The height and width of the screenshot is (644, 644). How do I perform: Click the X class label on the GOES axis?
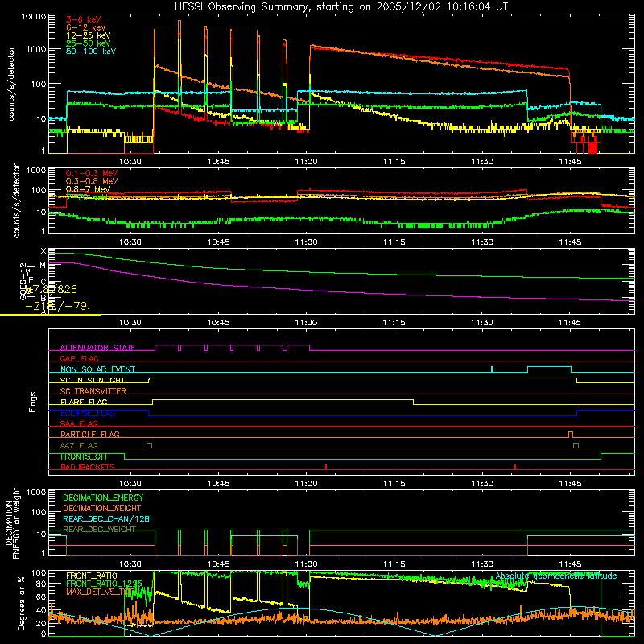click(43, 251)
